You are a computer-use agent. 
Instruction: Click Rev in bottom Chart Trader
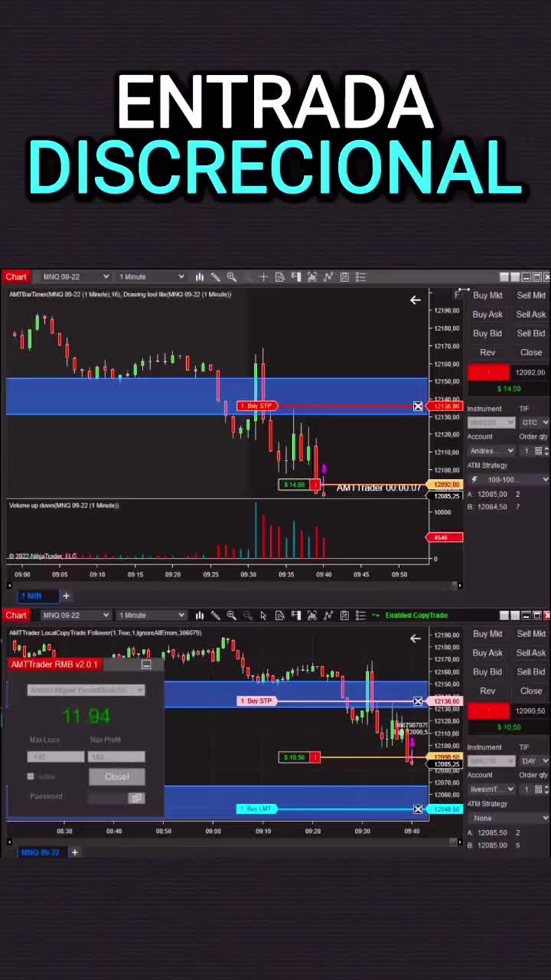487,691
